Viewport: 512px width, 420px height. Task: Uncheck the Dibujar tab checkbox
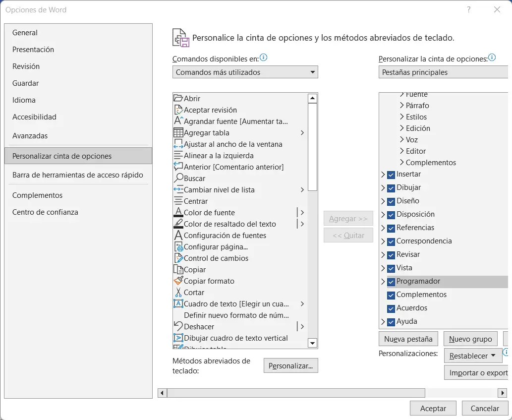point(391,188)
